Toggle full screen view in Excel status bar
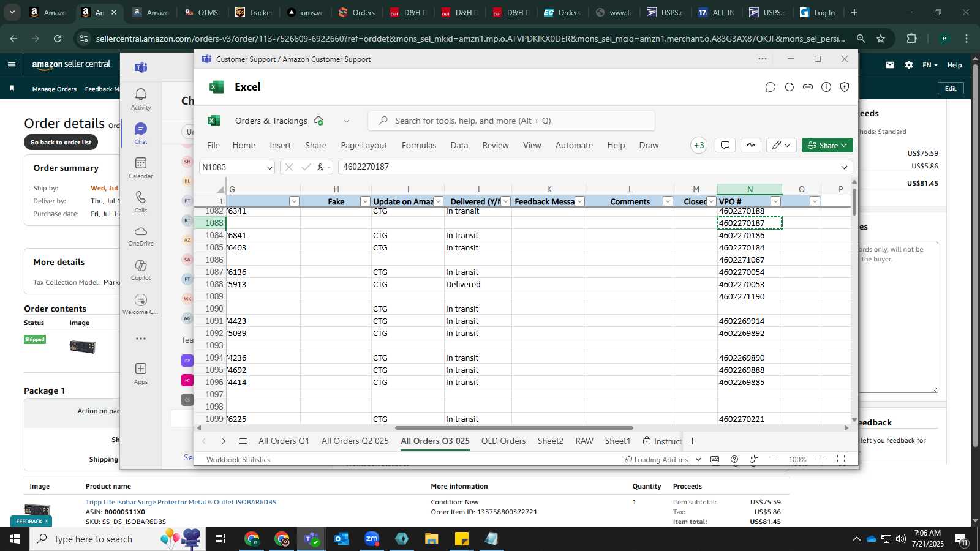 click(x=841, y=459)
